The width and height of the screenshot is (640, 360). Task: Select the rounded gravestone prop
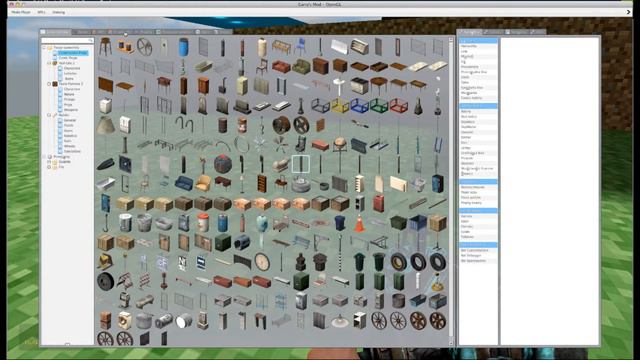(x=203, y=105)
